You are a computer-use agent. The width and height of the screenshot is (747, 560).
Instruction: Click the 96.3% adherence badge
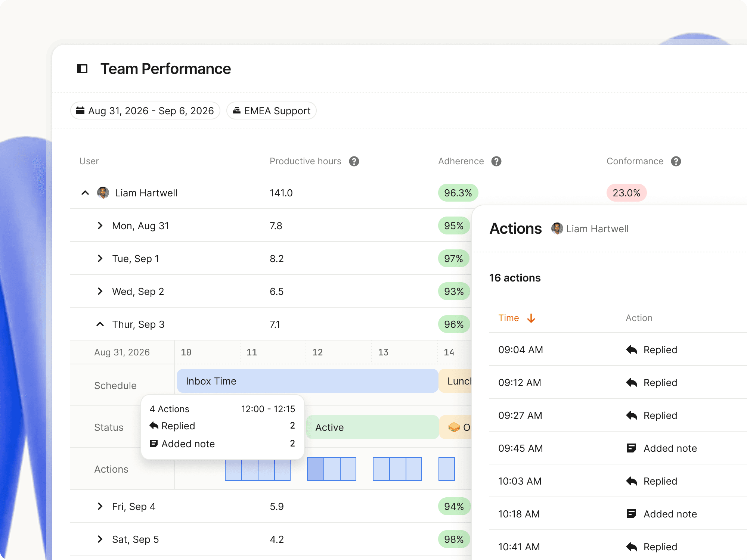click(458, 193)
